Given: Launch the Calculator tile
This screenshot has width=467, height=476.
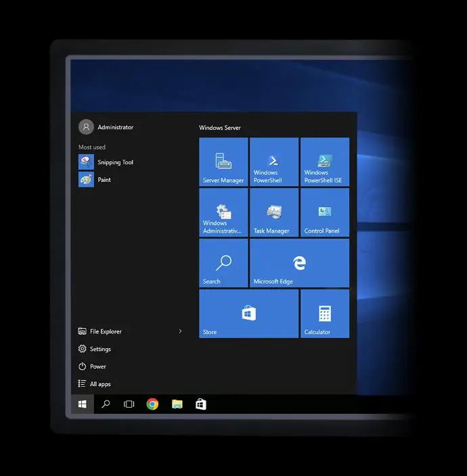Looking at the screenshot, I should click(x=325, y=314).
